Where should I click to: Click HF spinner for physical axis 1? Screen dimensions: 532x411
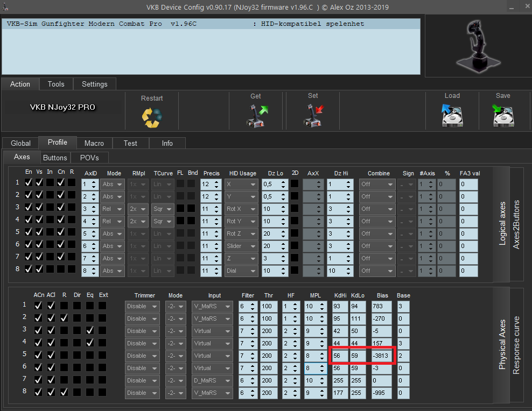click(291, 306)
